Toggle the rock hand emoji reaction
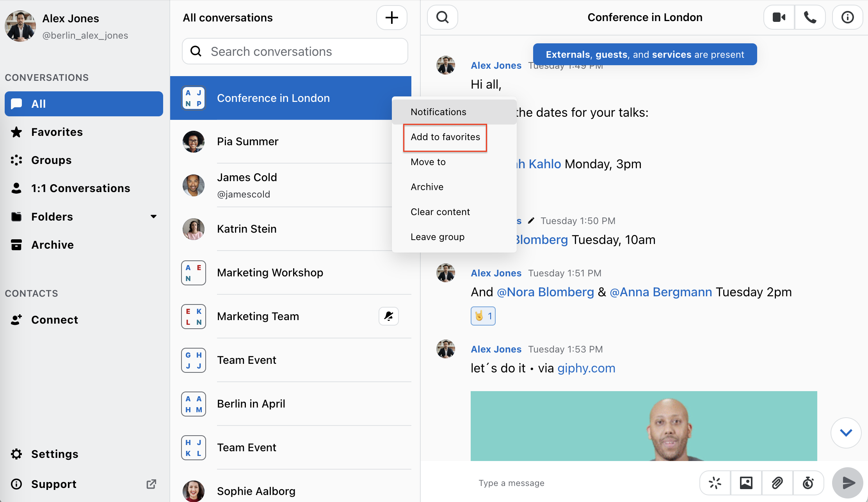Screen dimensions: 868x502 click(483, 316)
